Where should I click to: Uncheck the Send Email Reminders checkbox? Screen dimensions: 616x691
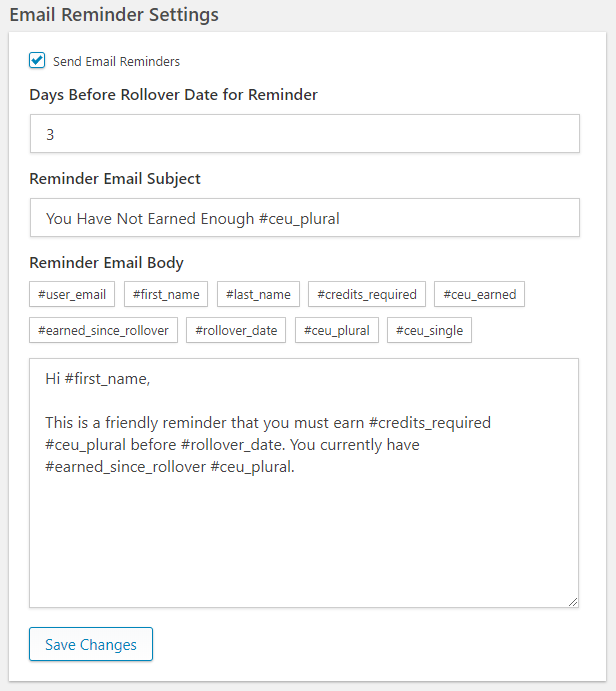point(38,61)
